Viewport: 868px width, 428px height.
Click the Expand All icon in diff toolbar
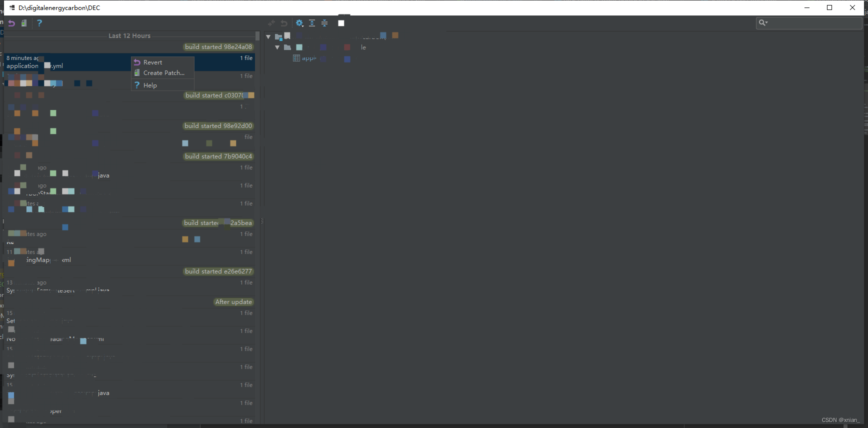(312, 23)
